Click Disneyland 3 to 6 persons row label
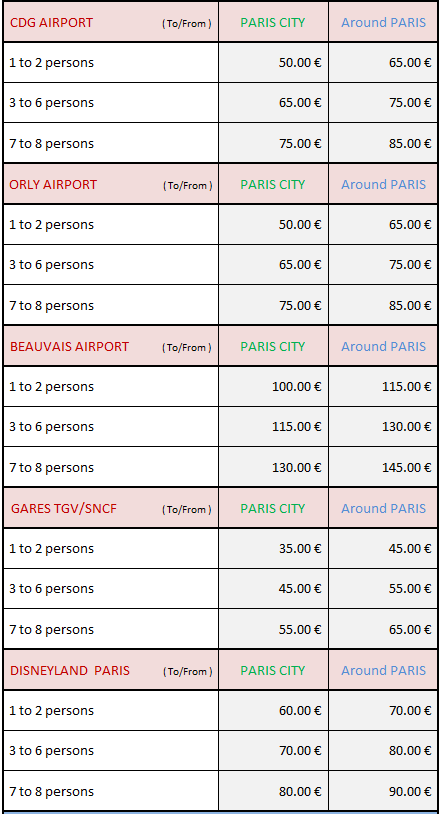 (x=51, y=751)
